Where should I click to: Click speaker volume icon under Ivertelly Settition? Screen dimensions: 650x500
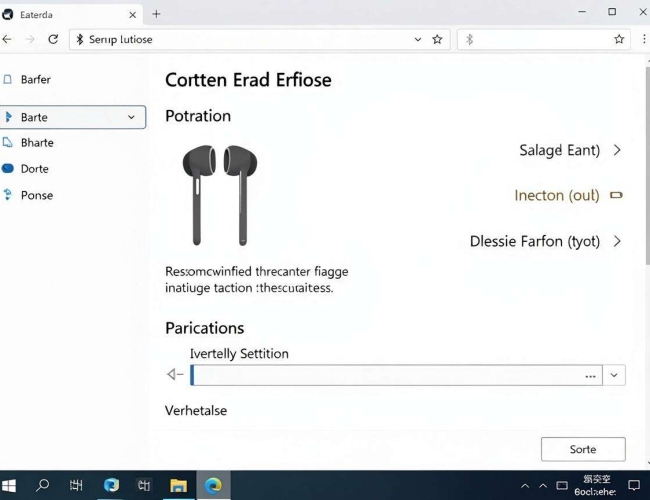[x=175, y=374]
